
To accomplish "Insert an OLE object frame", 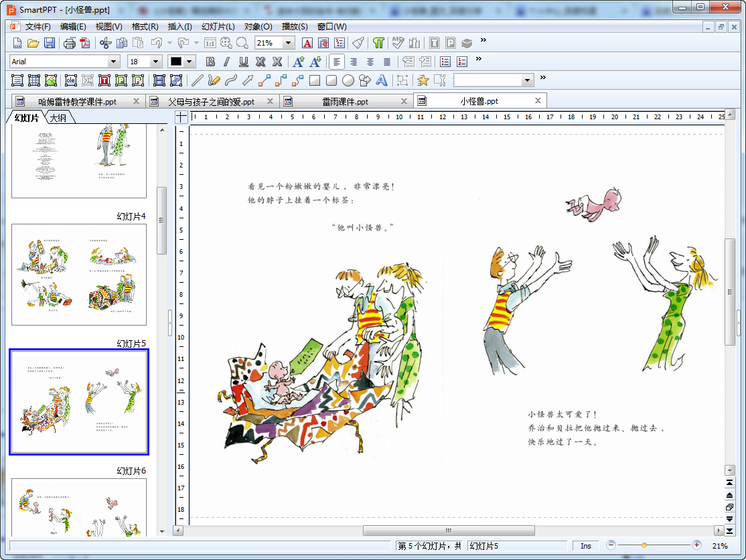I will [71, 80].
